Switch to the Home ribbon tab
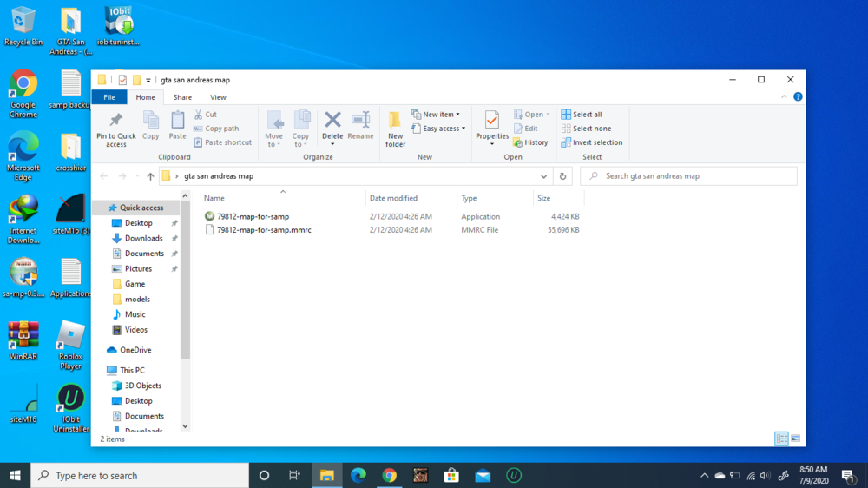 [x=146, y=97]
